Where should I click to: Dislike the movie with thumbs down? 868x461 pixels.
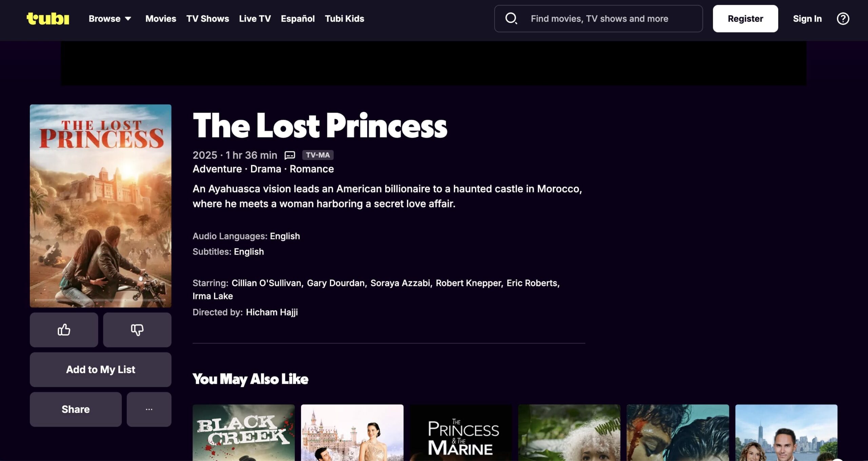[137, 330]
